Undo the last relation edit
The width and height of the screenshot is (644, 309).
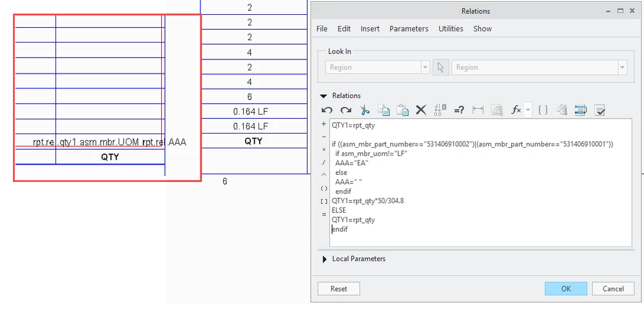click(x=327, y=110)
